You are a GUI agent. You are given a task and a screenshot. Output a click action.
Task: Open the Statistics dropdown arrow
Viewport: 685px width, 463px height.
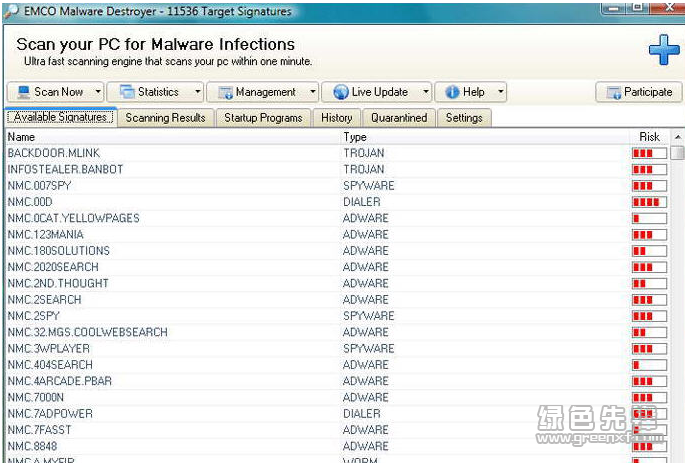197,92
